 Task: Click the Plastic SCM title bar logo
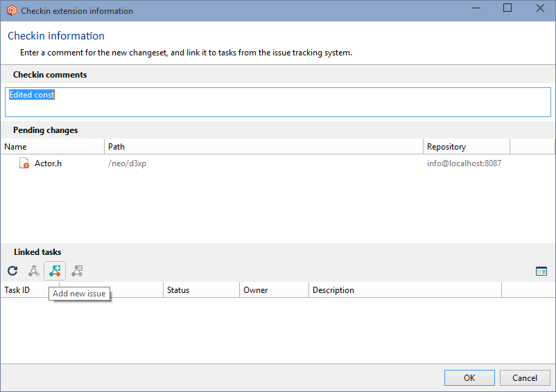click(x=11, y=10)
